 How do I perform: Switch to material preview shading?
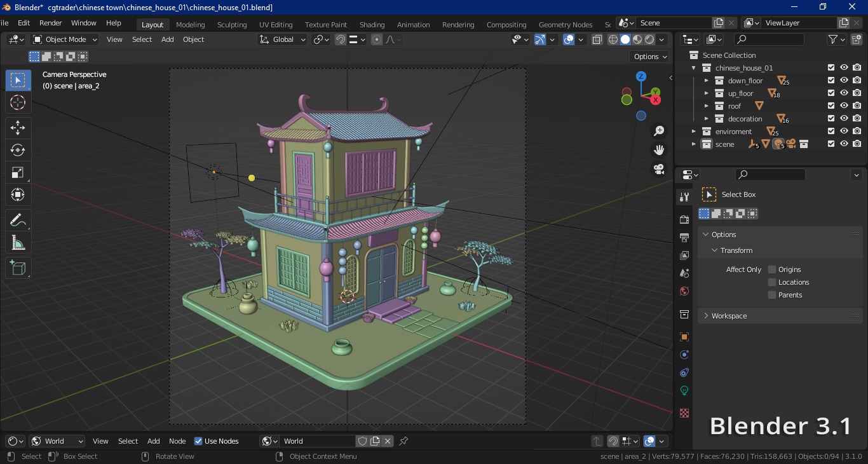[637, 39]
